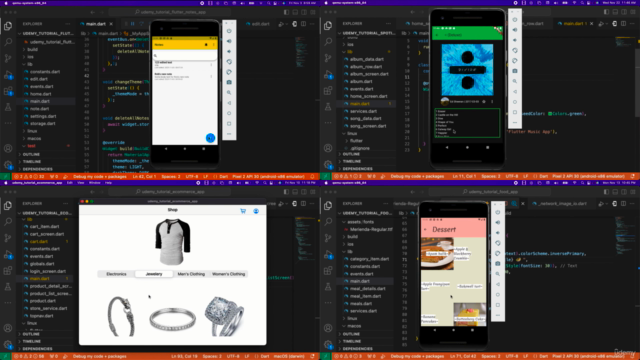Toggle primary sidebar in music app window
Image resolution: width=640 pixels, height=360 pixels.
(606, 12)
